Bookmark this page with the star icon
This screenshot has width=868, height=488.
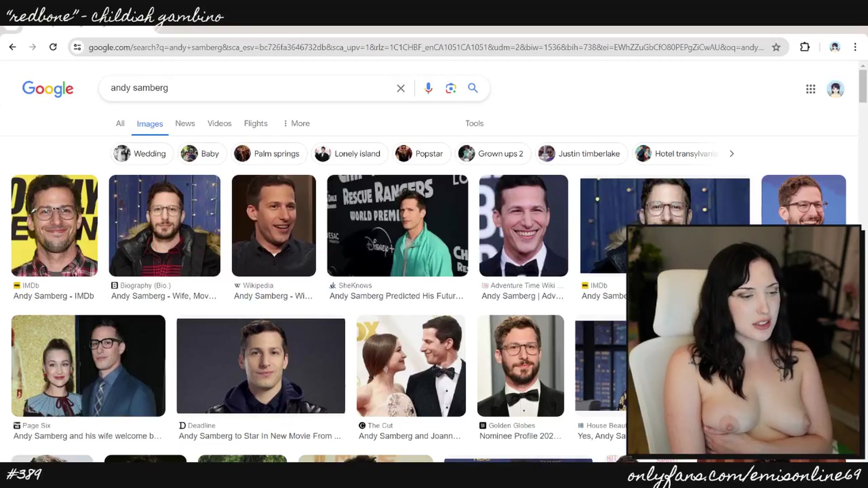point(776,47)
